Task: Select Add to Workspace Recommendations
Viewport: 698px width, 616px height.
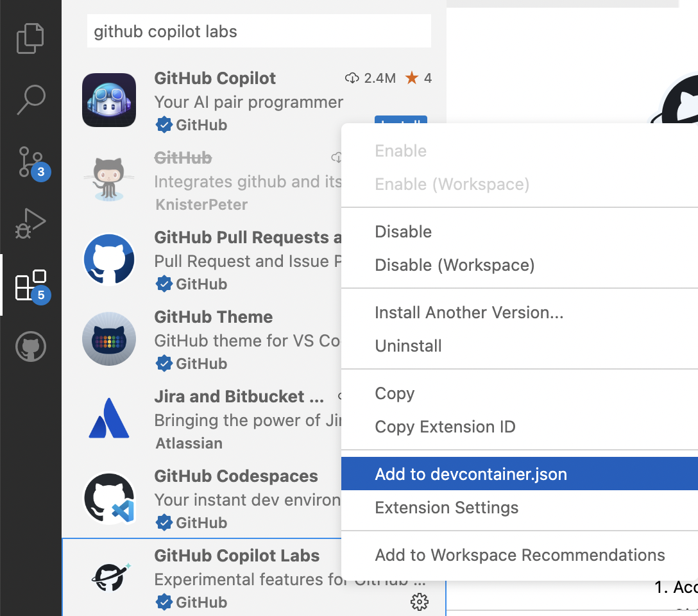Action: [x=520, y=554]
